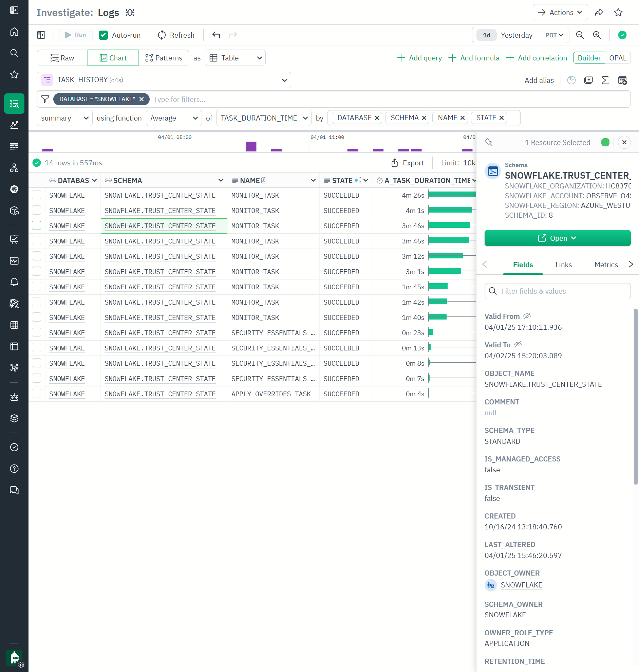Open the Help question mark icon
The image size is (639, 672).
tap(14, 469)
